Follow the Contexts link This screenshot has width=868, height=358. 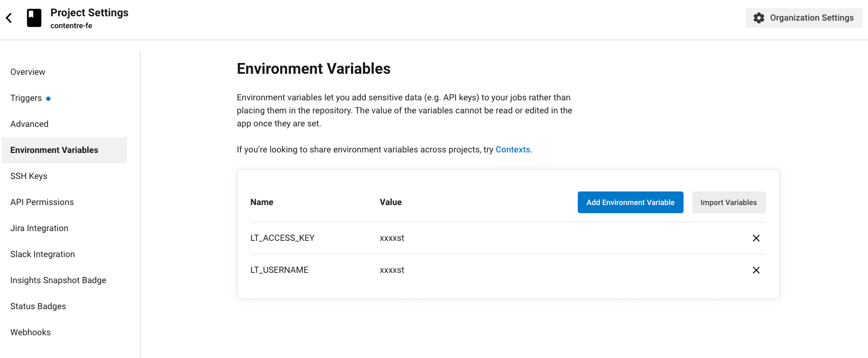click(513, 150)
